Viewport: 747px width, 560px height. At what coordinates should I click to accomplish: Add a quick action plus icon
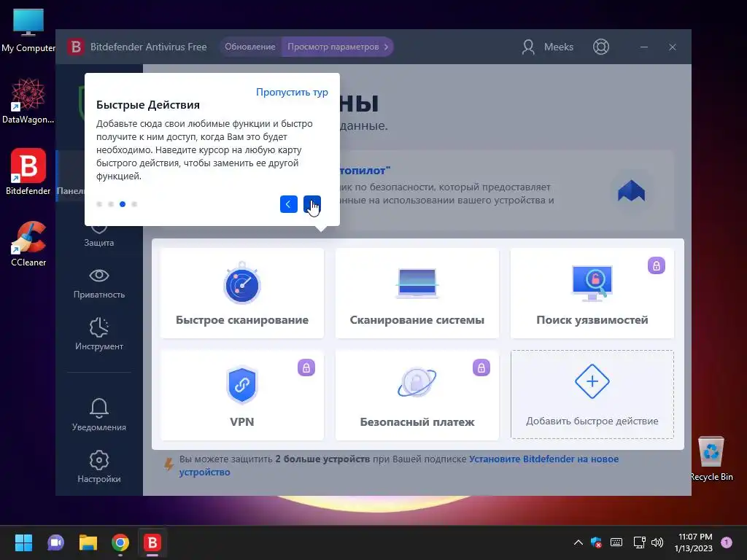(x=592, y=381)
